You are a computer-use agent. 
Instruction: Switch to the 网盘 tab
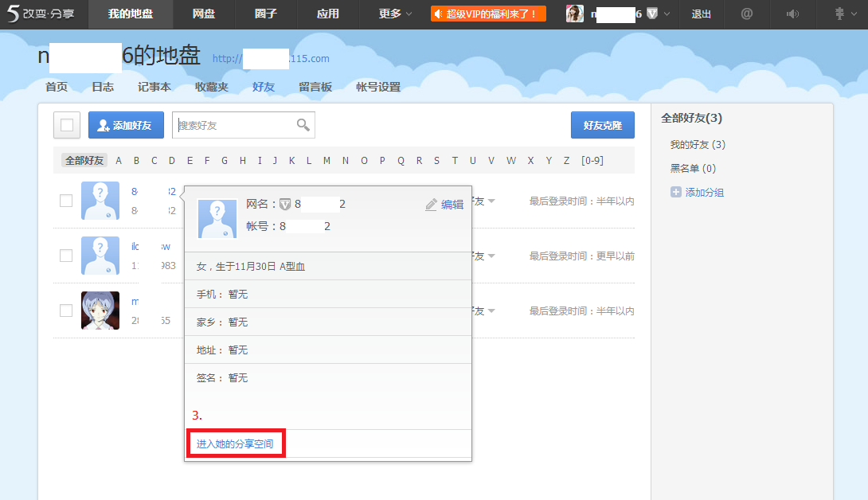204,14
